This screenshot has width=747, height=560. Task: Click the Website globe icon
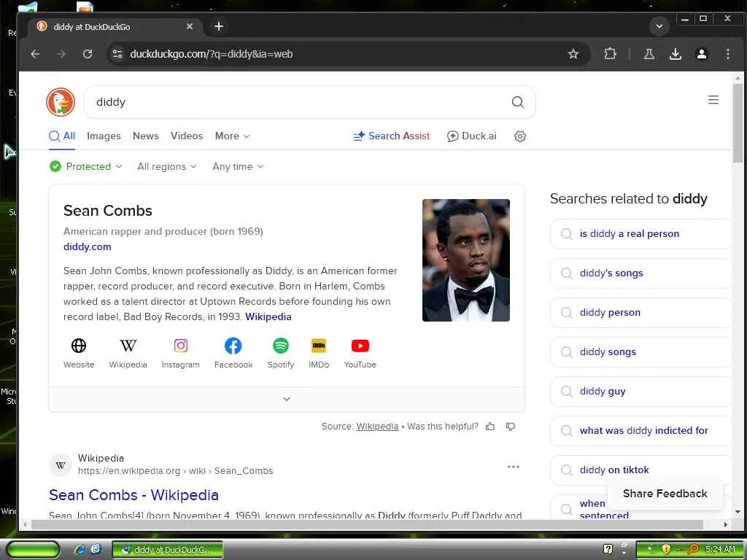(x=79, y=346)
